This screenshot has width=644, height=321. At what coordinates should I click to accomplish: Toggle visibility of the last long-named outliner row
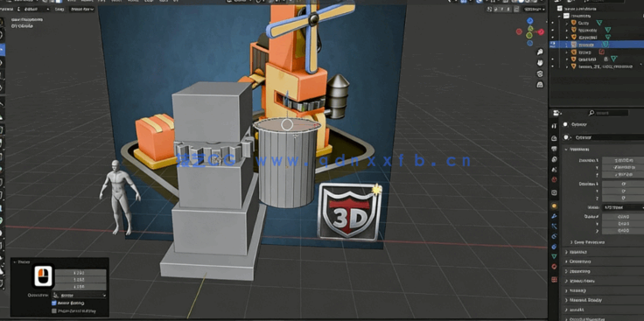552,66
